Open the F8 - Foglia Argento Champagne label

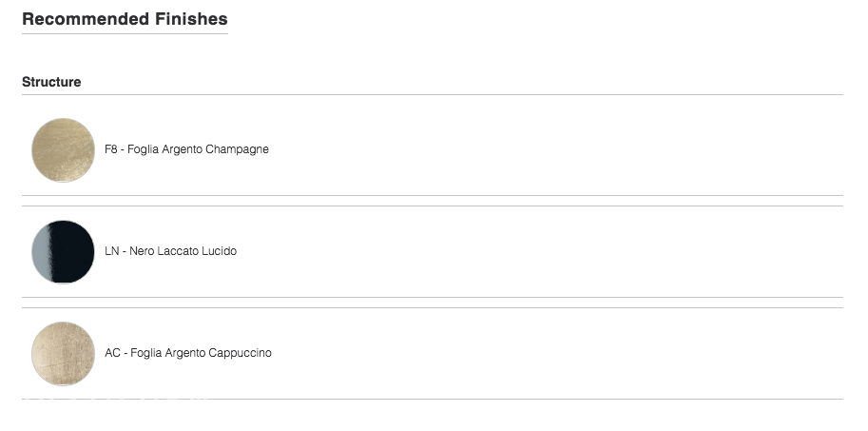point(186,149)
